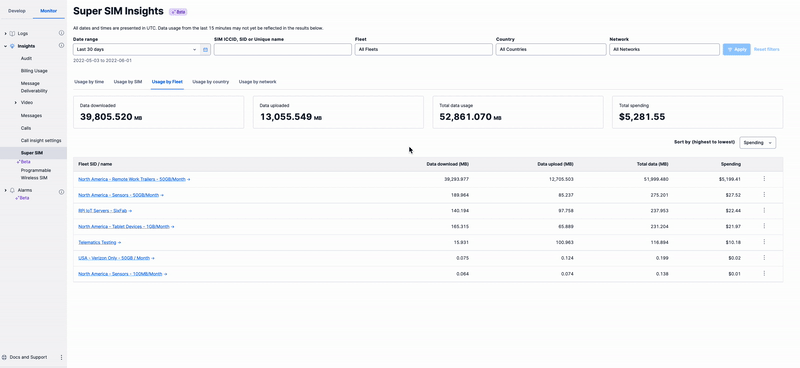The image size is (800, 368).
Task: Open the Sort by Spending dropdown
Action: pyautogui.click(x=758, y=142)
